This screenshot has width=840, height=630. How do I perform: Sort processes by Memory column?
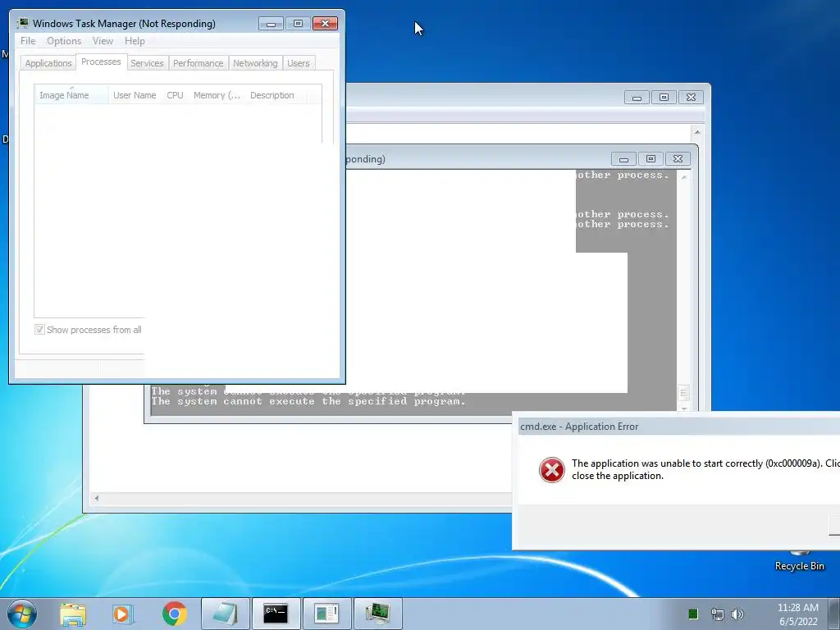pyautogui.click(x=217, y=95)
